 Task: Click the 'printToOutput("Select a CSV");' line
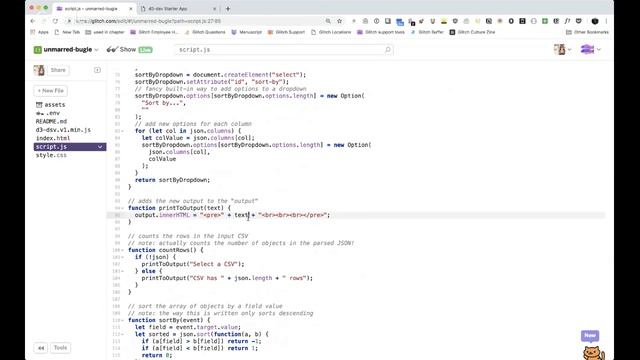pyautogui.click(x=193, y=264)
